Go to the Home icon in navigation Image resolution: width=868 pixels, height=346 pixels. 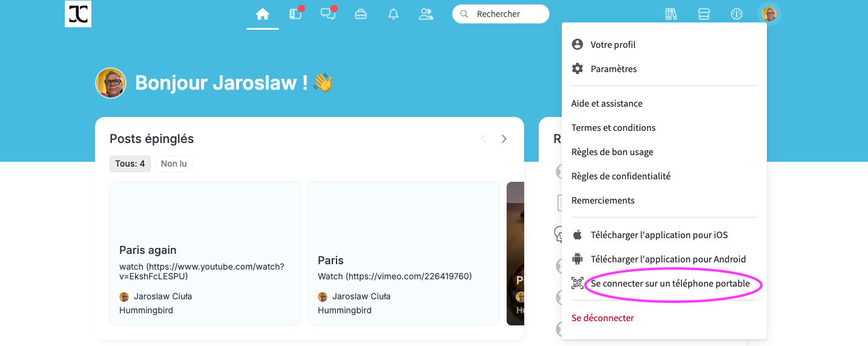[x=262, y=14]
